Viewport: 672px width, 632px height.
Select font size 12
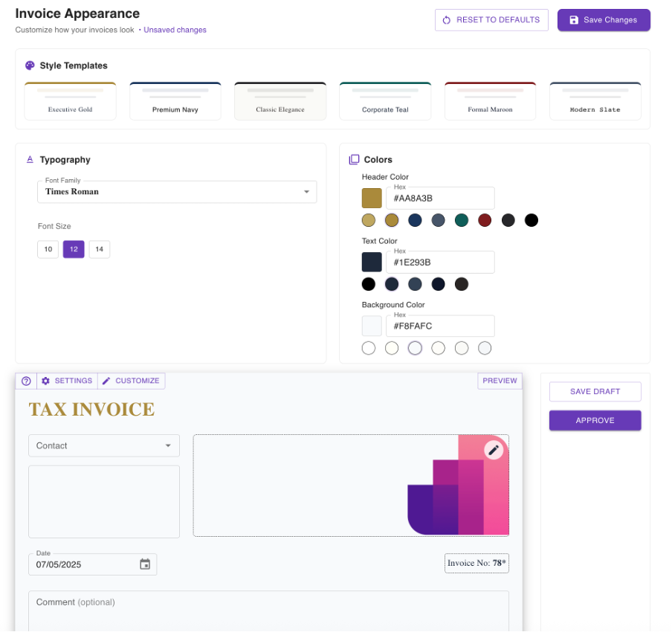(x=74, y=250)
